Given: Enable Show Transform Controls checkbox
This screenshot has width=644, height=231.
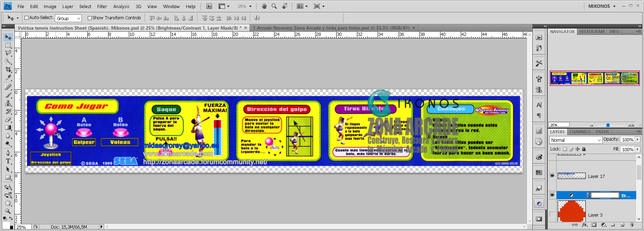Looking at the screenshot, I should pyautogui.click(x=89, y=18).
